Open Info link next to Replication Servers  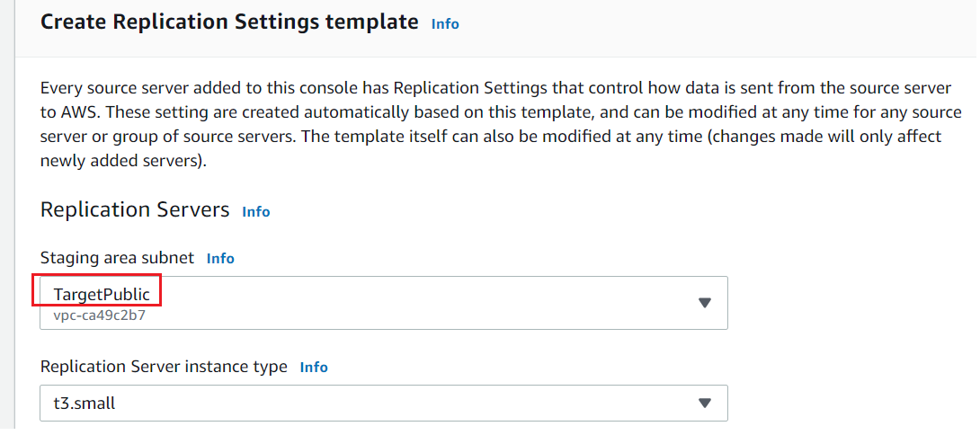point(255,212)
